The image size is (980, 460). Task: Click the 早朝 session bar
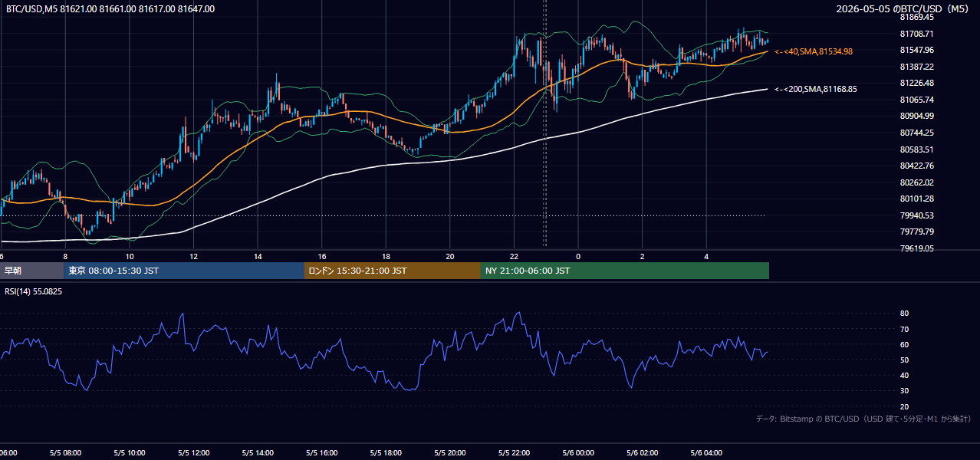click(x=31, y=271)
